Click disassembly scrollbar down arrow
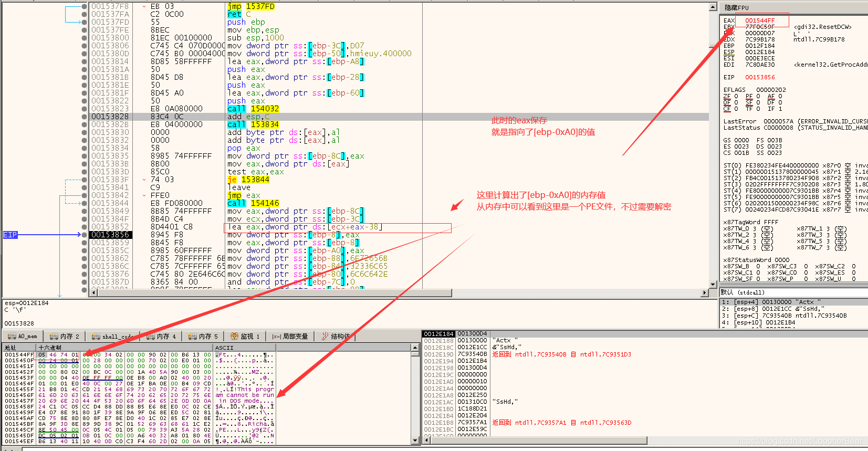Viewport: 868px width, 451px height. click(713, 284)
